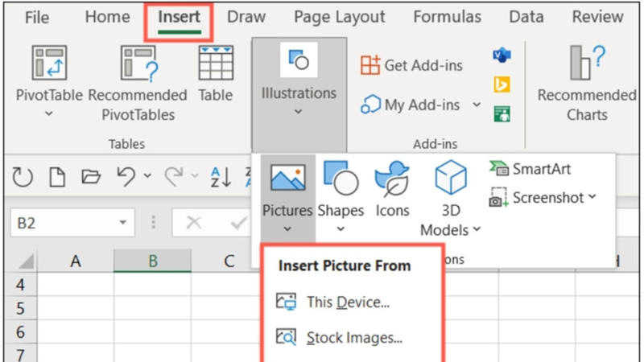
Task: Open Recommended PivotTables
Action: click(138, 84)
